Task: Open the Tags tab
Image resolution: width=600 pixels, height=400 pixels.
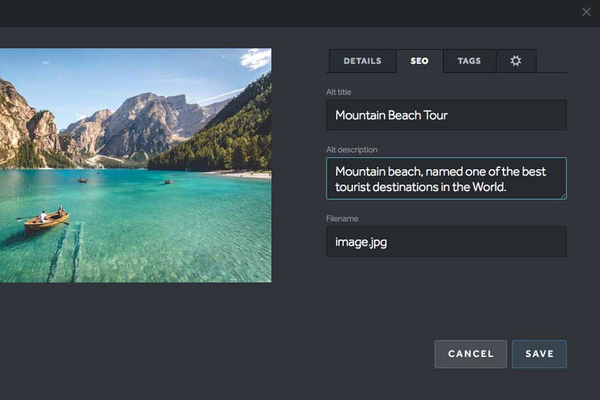Action: (x=469, y=61)
